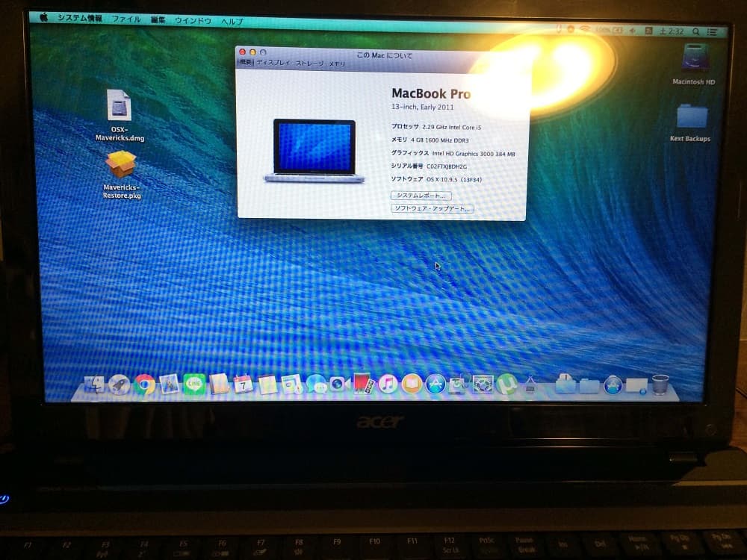Viewport: 747px width, 560px height.
Task: Switch to the 概要 tab
Action: pos(245,63)
